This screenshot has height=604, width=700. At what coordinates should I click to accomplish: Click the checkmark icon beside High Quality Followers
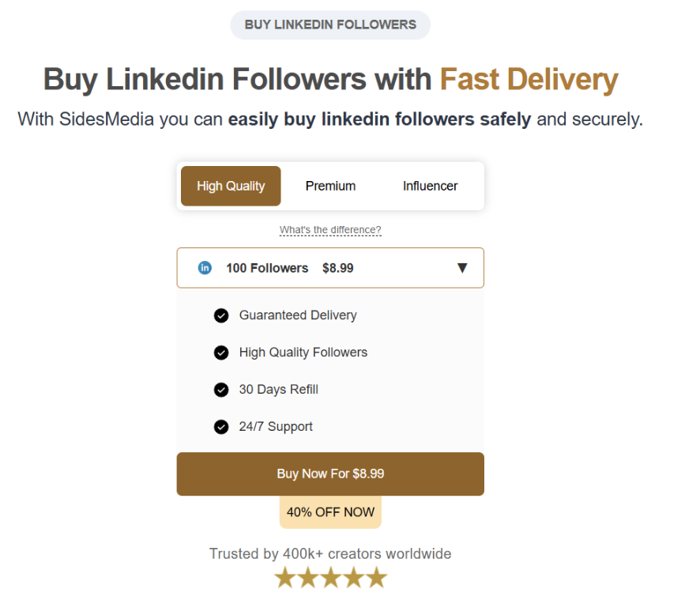[221, 353]
